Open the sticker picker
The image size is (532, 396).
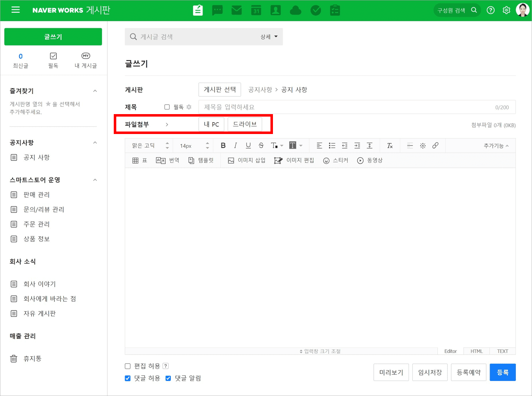click(336, 160)
